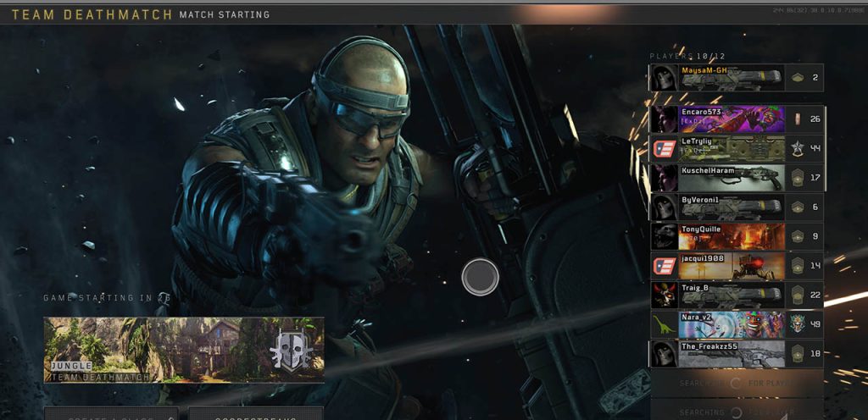
Task: Click LeTryliy's star rank insignia
Action: click(797, 149)
